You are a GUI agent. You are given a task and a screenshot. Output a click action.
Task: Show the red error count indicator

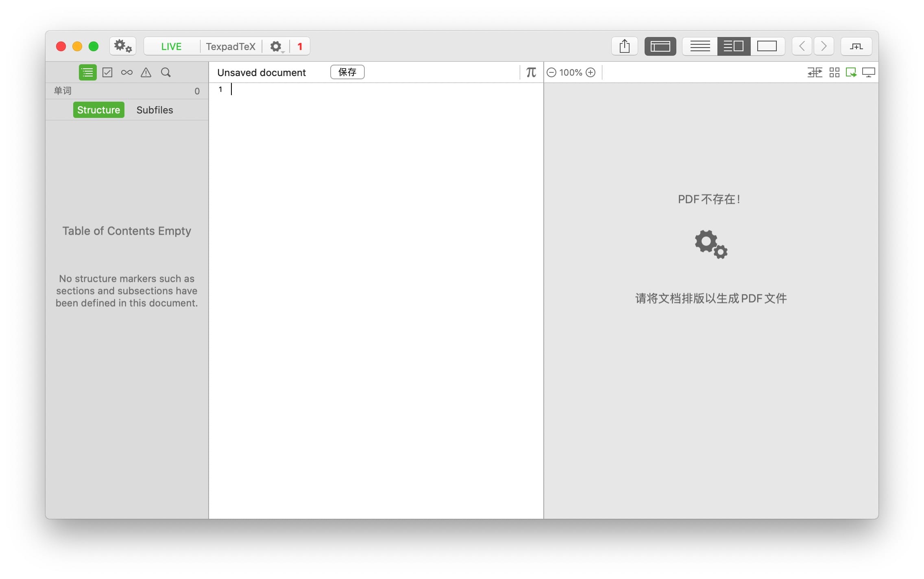(x=300, y=46)
